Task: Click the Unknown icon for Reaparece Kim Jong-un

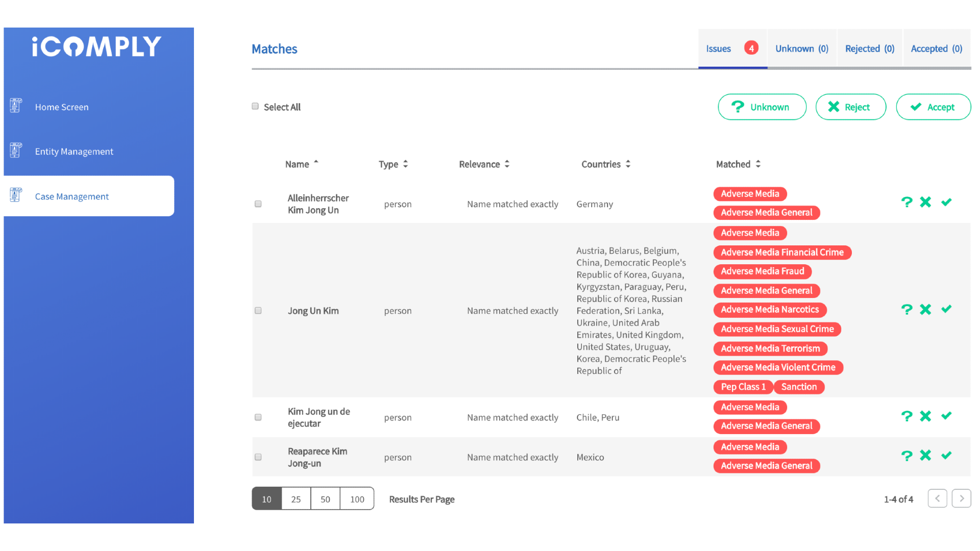Action: [906, 455]
